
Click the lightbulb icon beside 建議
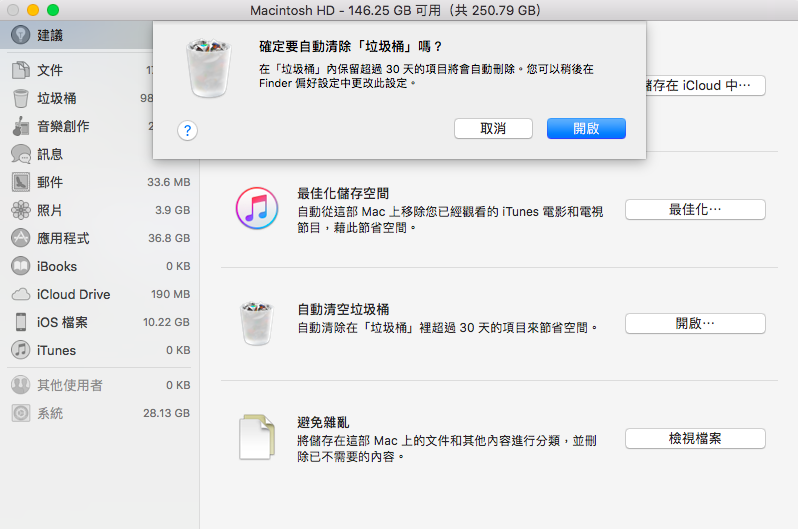click(x=21, y=35)
